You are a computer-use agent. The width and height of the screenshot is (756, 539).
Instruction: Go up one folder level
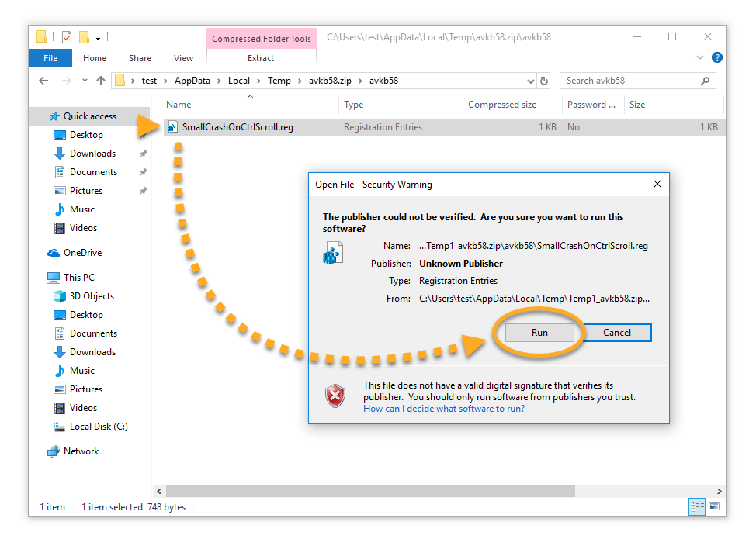pyautogui.click(x=100, y=81)
